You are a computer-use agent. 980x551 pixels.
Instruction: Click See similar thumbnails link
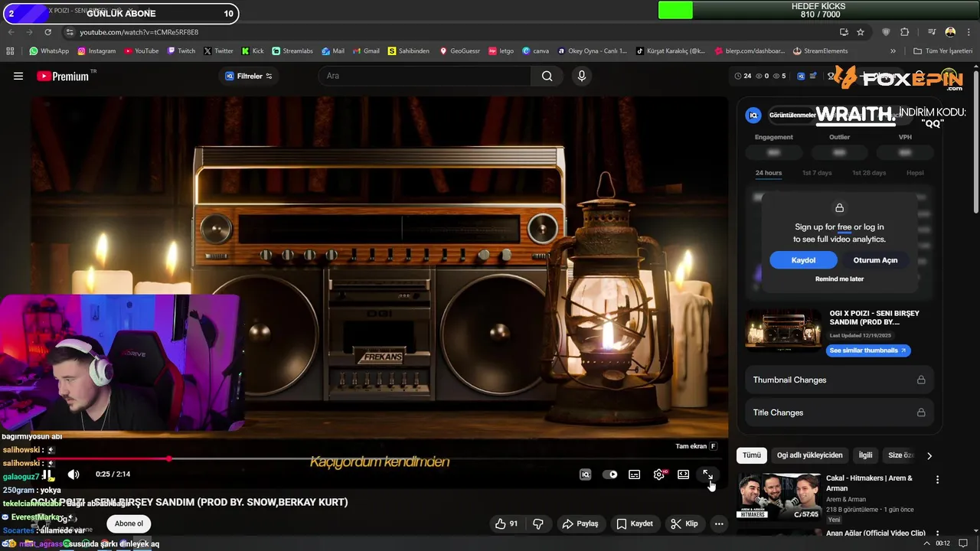tap(868, 350)
